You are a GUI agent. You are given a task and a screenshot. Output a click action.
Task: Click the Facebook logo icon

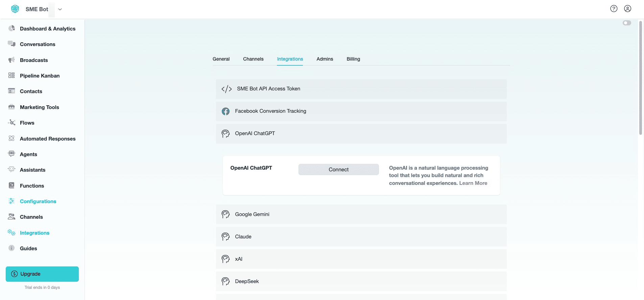pos(225,111)
